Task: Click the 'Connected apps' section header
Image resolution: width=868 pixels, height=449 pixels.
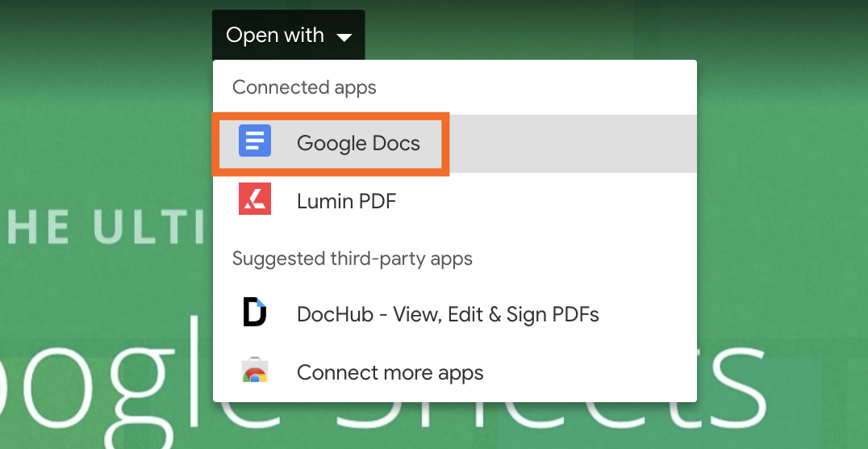Action: tap(304, 87)
